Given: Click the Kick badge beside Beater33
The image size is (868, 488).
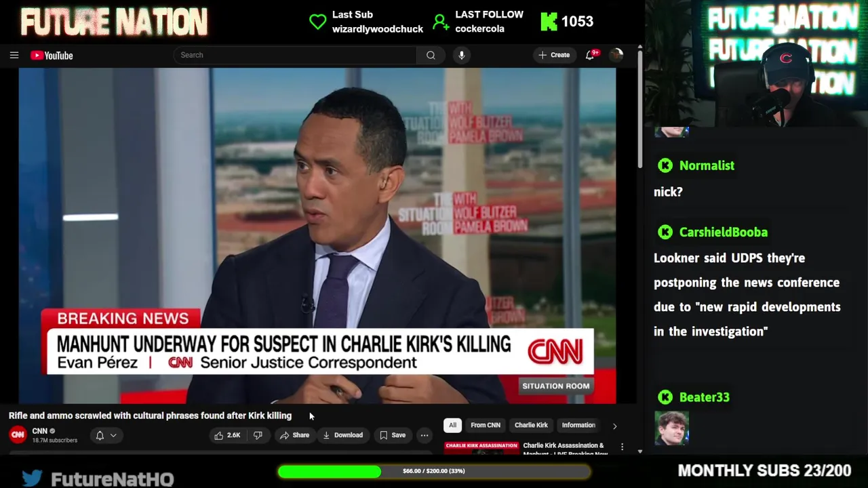Looking at the screenshot, I should pyautogui.click(x=665, y=397).
